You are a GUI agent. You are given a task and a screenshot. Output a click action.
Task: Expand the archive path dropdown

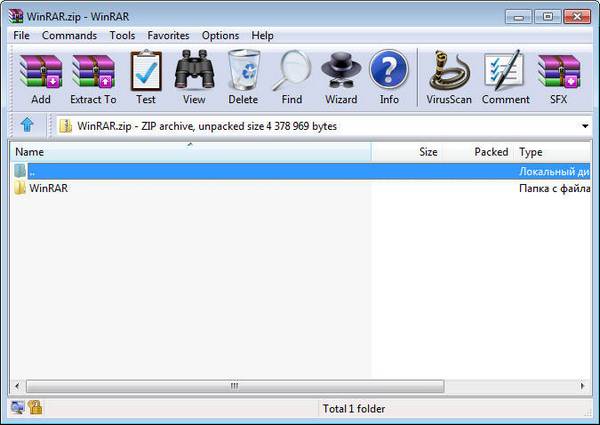tap(584, 127)
